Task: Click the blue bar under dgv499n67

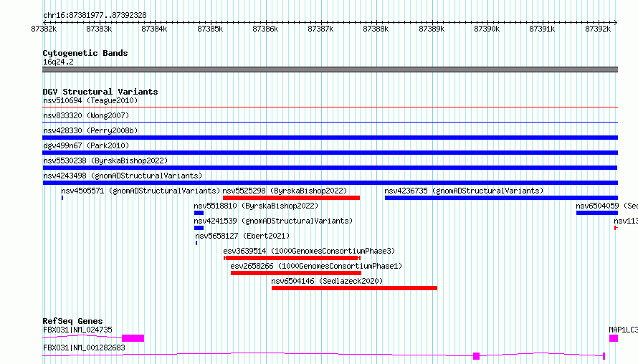Action: pos(330,153)
